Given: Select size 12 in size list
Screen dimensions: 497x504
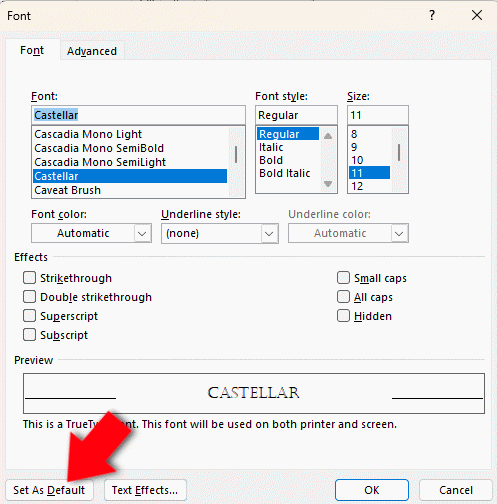Looking at the screenshot, I should click(x=369, y=186).
